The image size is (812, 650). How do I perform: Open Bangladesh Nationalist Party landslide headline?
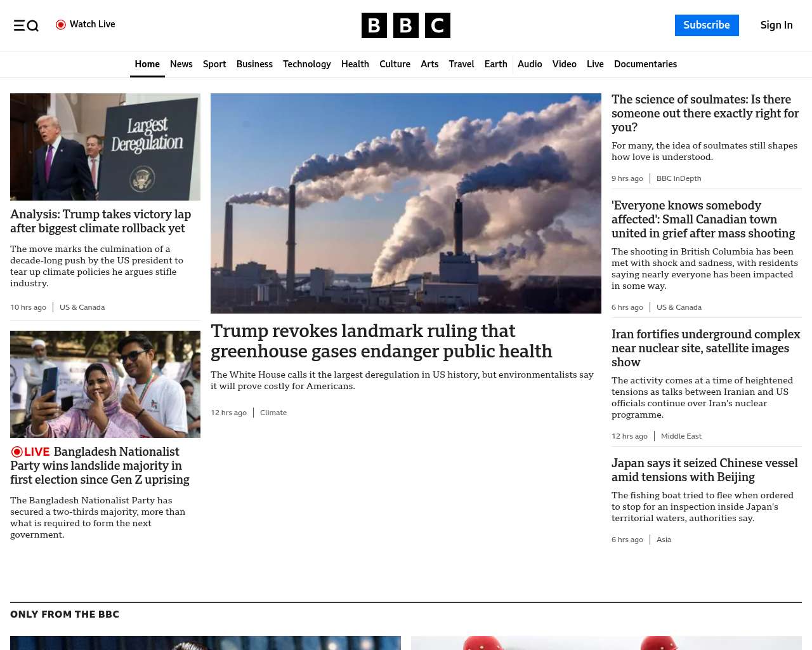pos(100,466)
